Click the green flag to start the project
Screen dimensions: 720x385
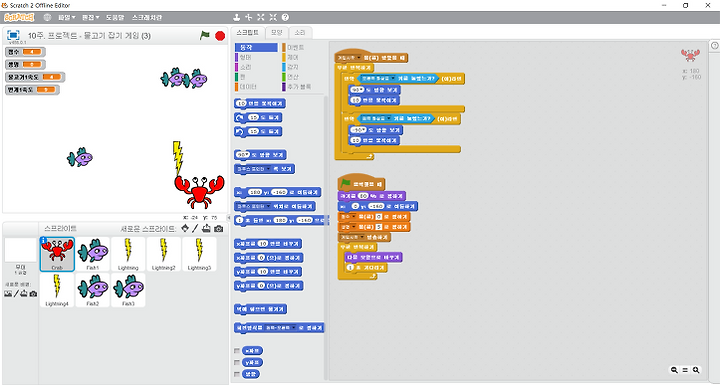(x=205, y=35)
